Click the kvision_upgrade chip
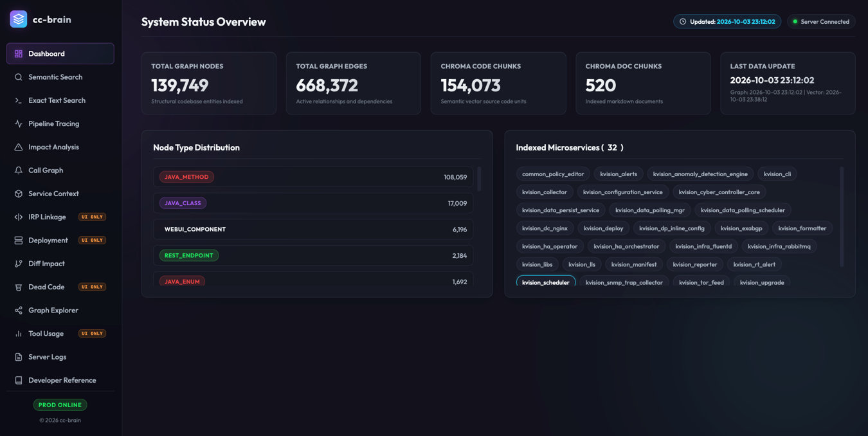The width and height of the screenshot is (868, 436). tap(762, 282)
